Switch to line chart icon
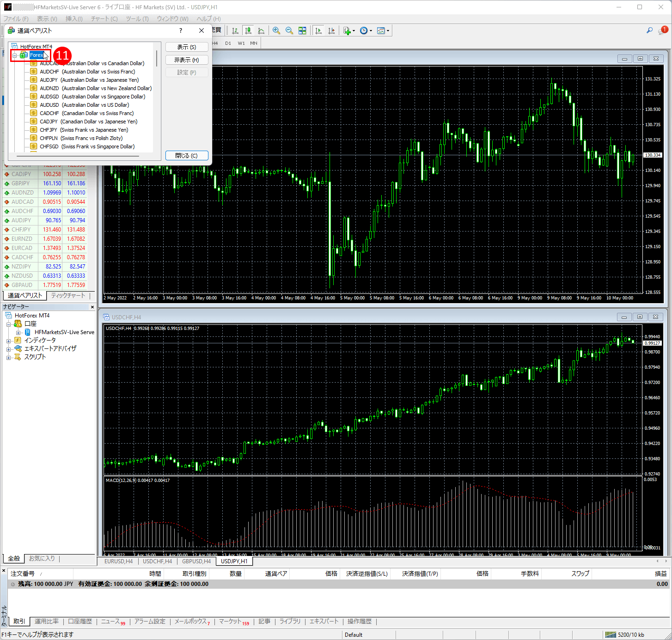Screen dimensions: 672x640 coord(261,30)
